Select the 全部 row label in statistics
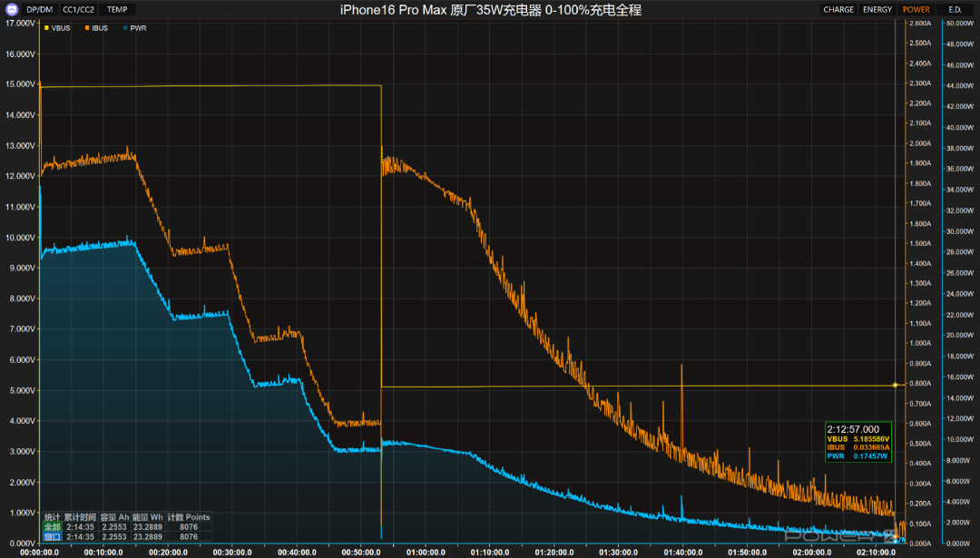 [53, 527]
